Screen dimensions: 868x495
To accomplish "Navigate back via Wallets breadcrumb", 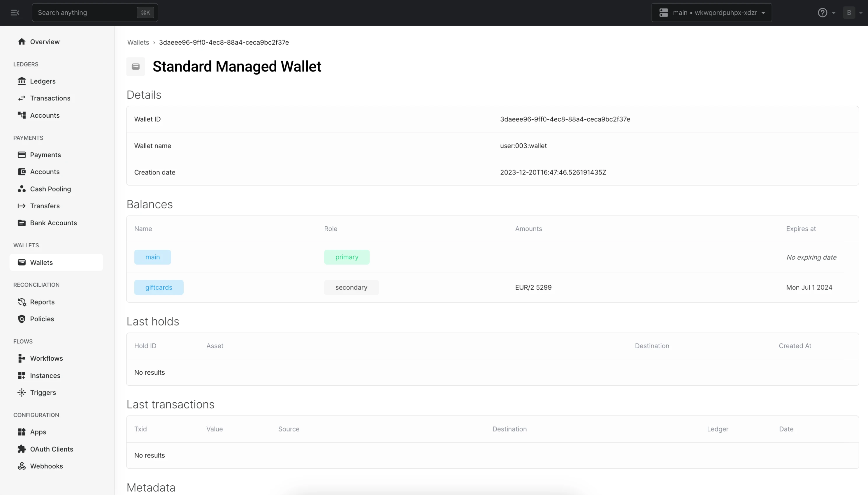I will [x=138, y=42].
